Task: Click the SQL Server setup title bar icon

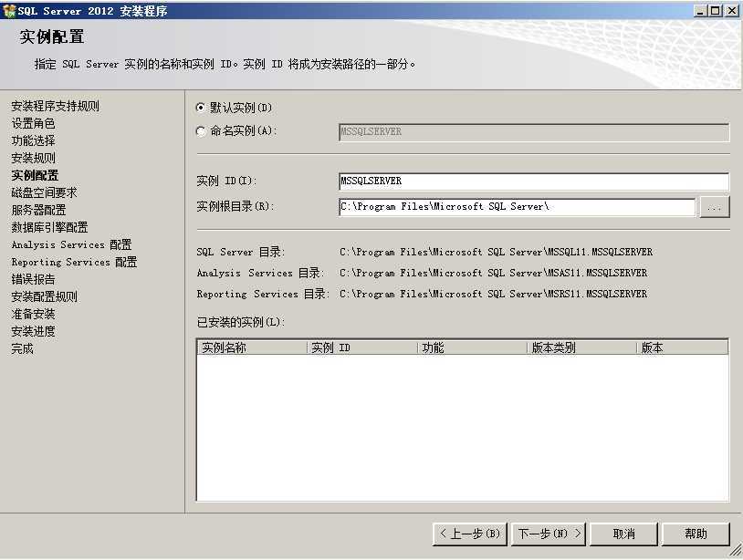Action: pyautogui.click(x=9, y=10)
